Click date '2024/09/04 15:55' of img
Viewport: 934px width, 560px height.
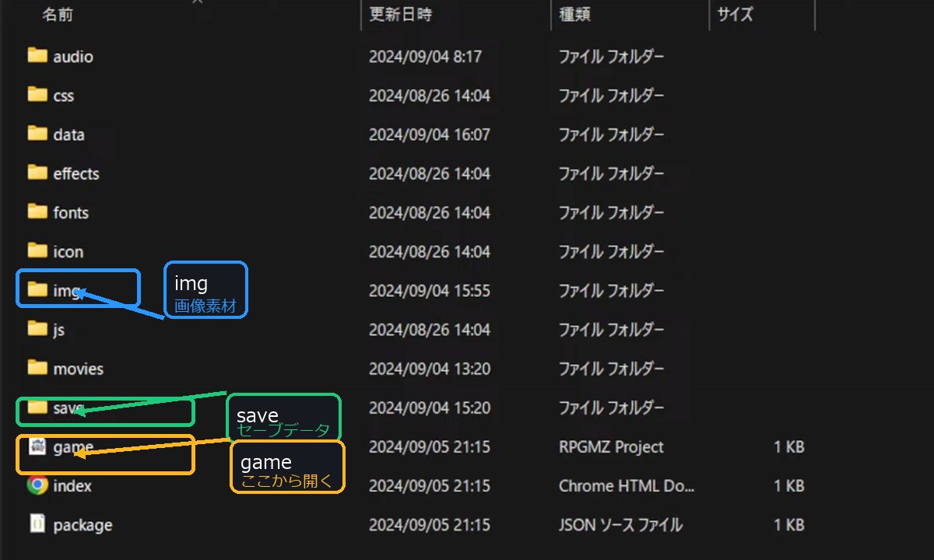tap(430, 291)
